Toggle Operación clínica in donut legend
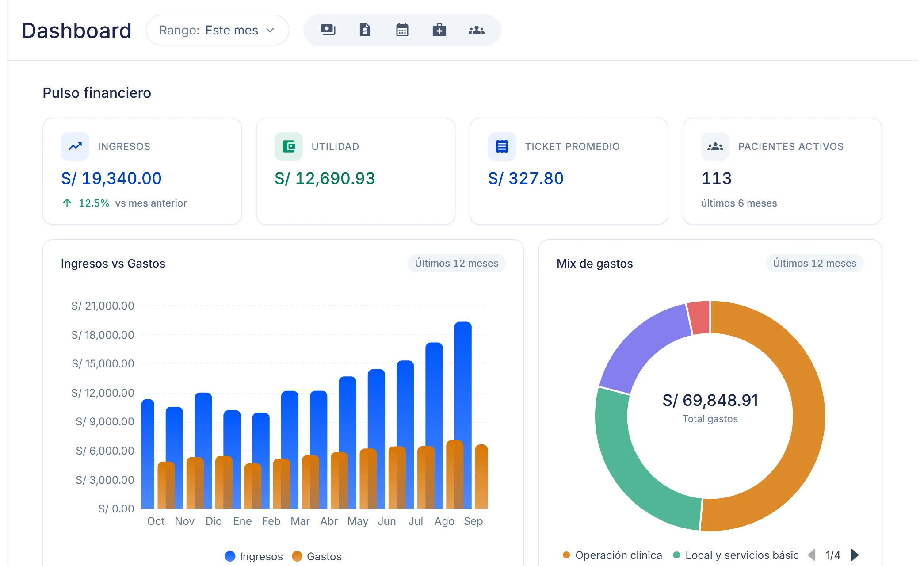This screenshot has height=566, width=924. (x=612, y=555)
